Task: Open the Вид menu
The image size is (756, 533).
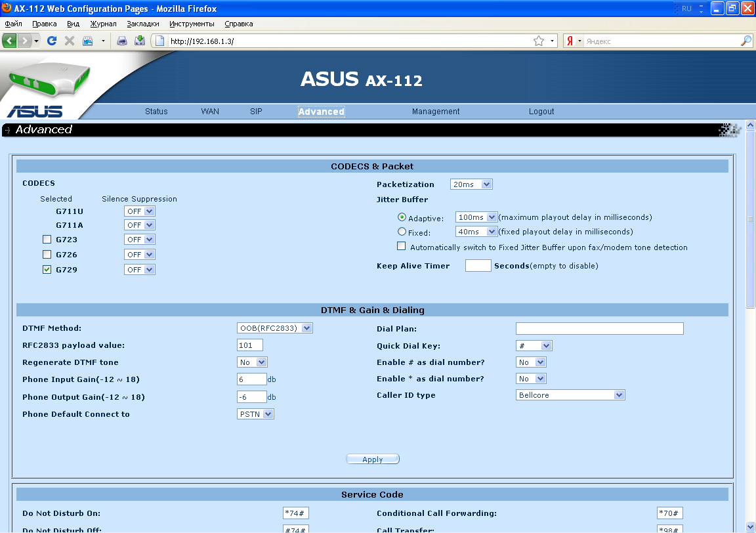Action: 73,24
